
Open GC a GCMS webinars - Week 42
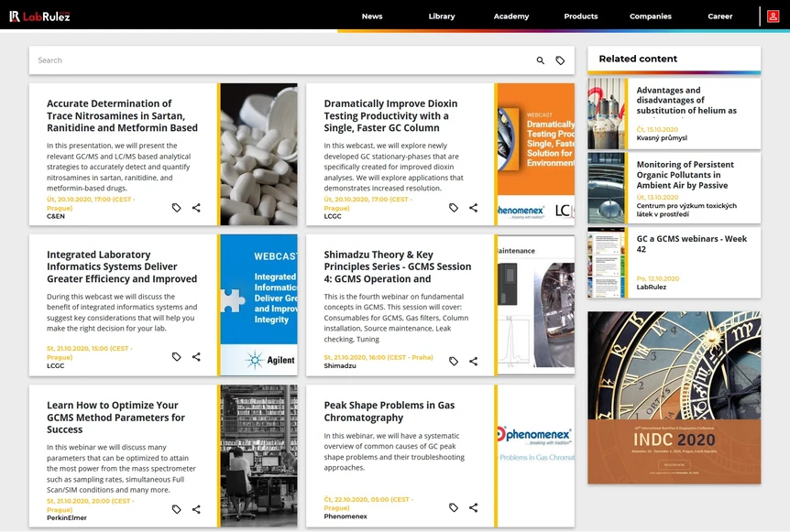[691, 244]
